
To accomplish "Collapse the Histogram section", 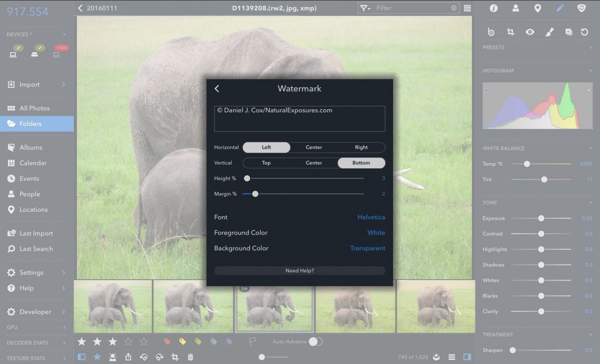I will [x=590, y=71].
